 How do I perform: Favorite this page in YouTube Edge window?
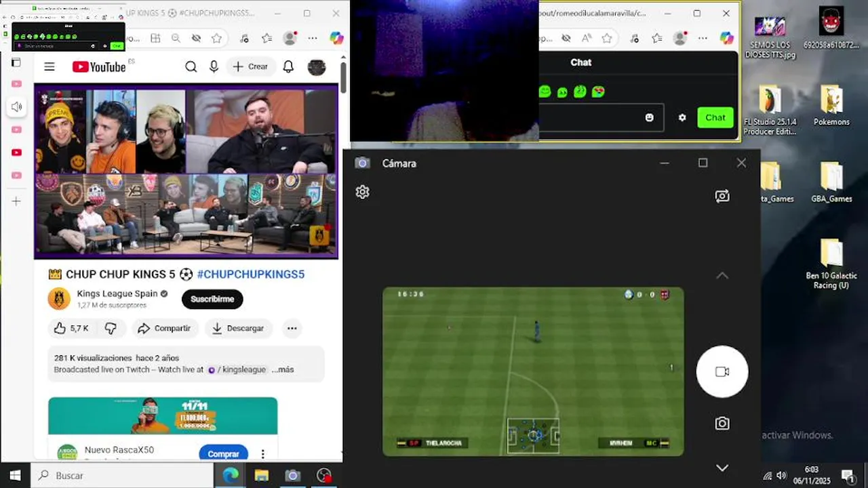(216, 39)
